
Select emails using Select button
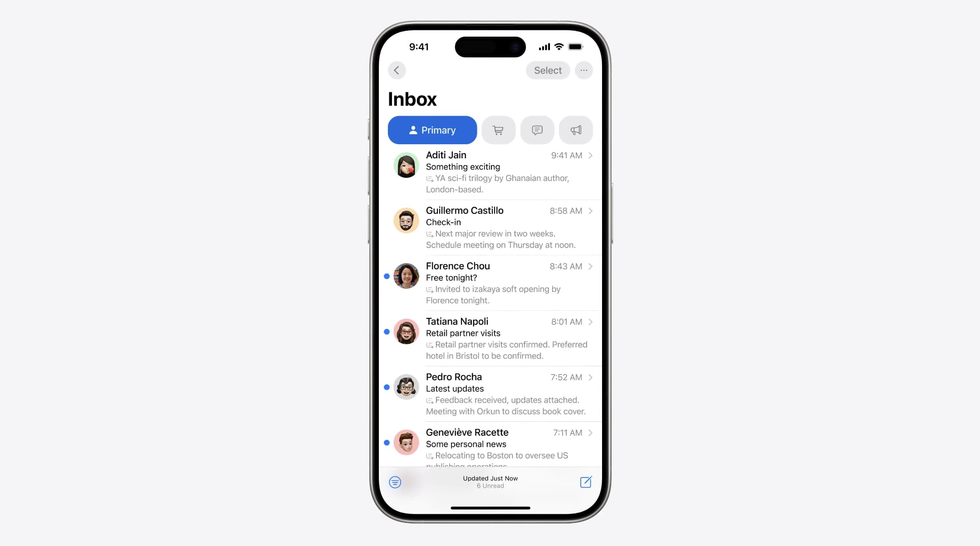pyautogui.click(x=548, y=70)
